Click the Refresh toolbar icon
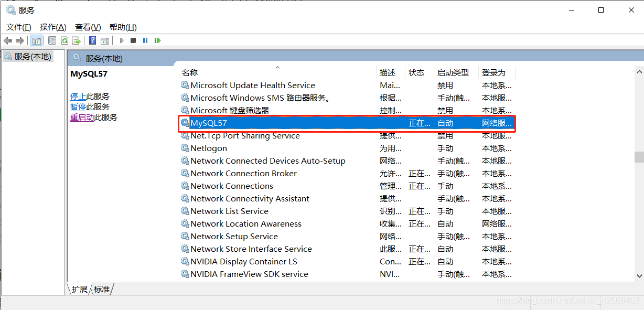 coord(65,40)
